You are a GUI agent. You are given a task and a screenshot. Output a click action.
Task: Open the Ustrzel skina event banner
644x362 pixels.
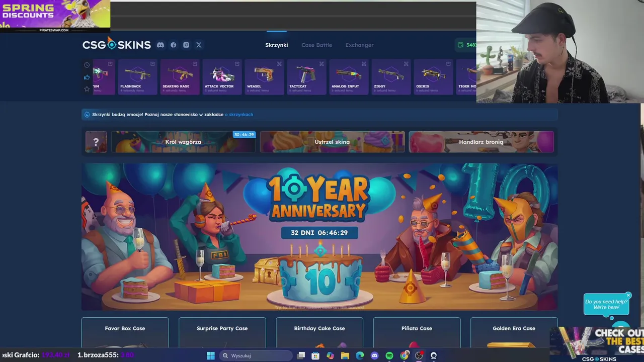click(x=332, y=142)
